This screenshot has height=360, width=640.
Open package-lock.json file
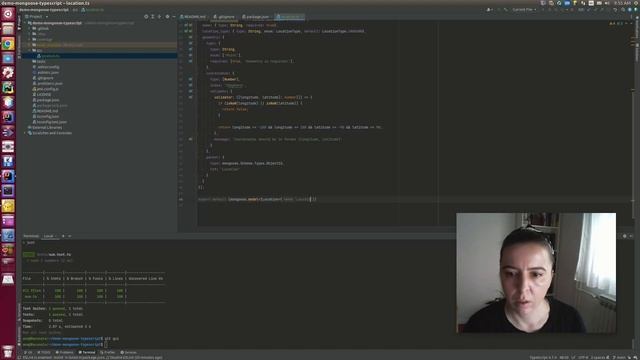tap(52, 105)
